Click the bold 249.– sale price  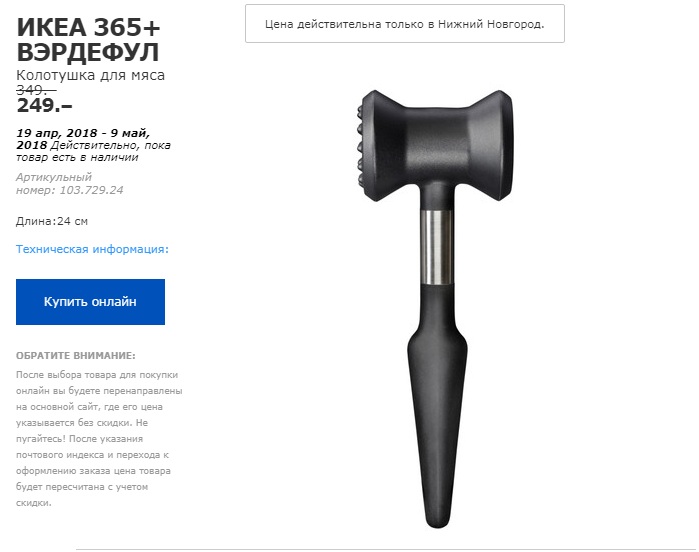44,106
